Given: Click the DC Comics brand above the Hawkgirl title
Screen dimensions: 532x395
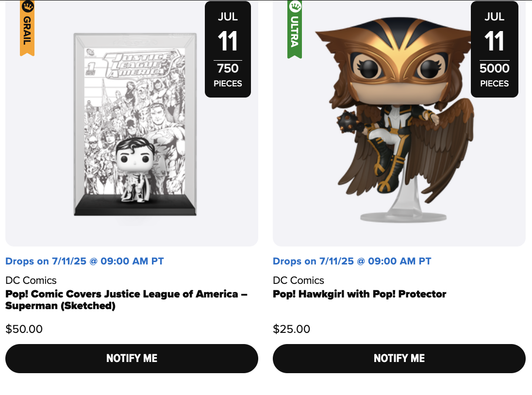Looking at the screenshot, I should (299, 280).
